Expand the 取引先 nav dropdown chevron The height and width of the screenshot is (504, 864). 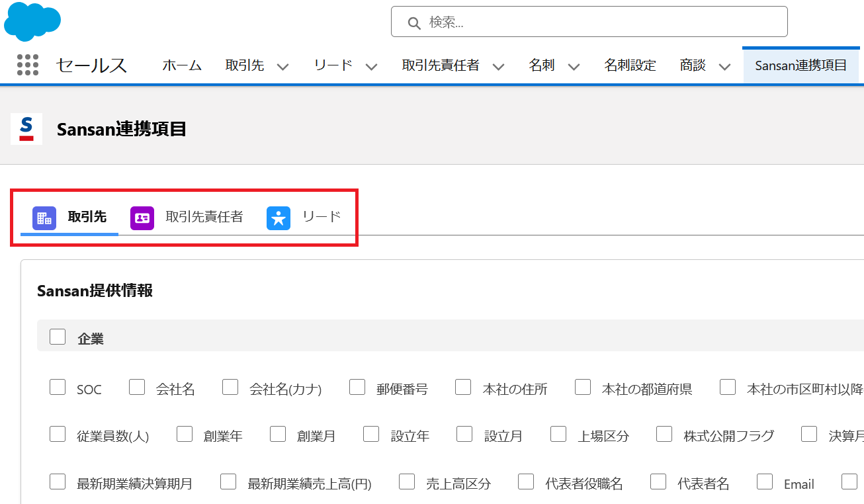click(283, 66)
